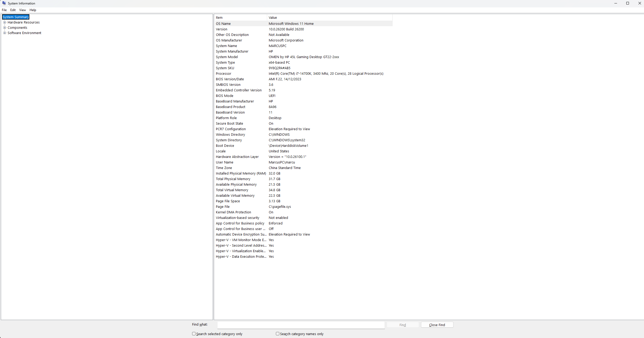Open the View menu
This screenshot has height=338, width=644.
(22, 10)
